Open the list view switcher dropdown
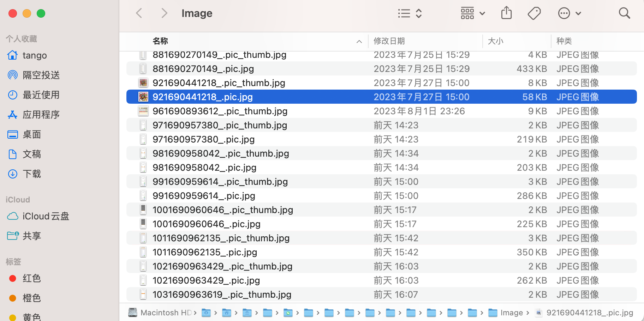Image resolution: width=644 pixels, height=321 pixels. (x=410, y=13)
